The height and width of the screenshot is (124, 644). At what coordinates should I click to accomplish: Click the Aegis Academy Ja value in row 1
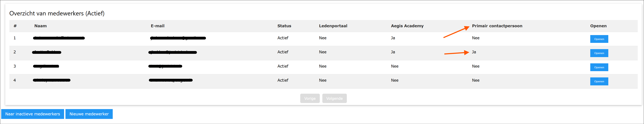393,38
